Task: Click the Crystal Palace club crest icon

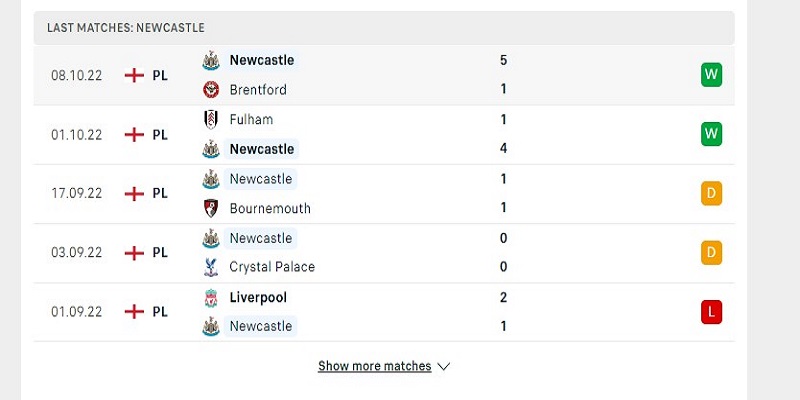Action: click(x=211, y=267)
